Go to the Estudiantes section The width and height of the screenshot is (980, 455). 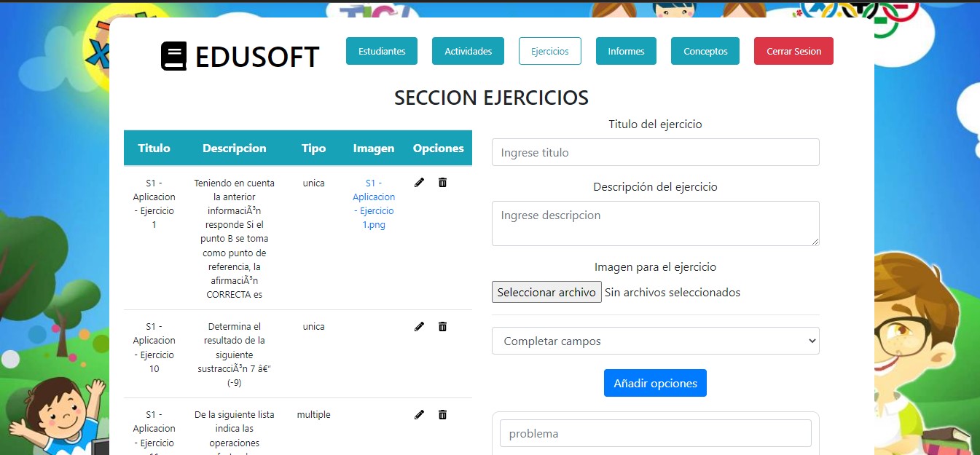[382, 51]
